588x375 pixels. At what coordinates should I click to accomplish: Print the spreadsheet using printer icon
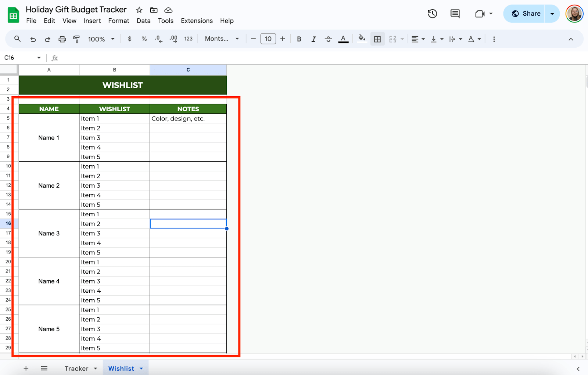pyautogui.click(x=62, y=39)
